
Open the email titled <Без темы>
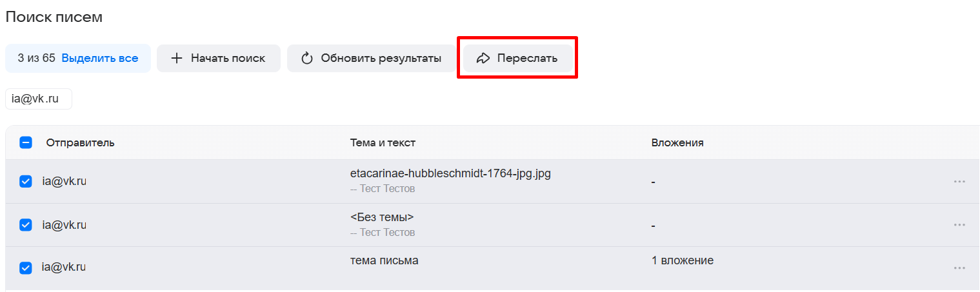pyautogui.click(x=381, y=217)
